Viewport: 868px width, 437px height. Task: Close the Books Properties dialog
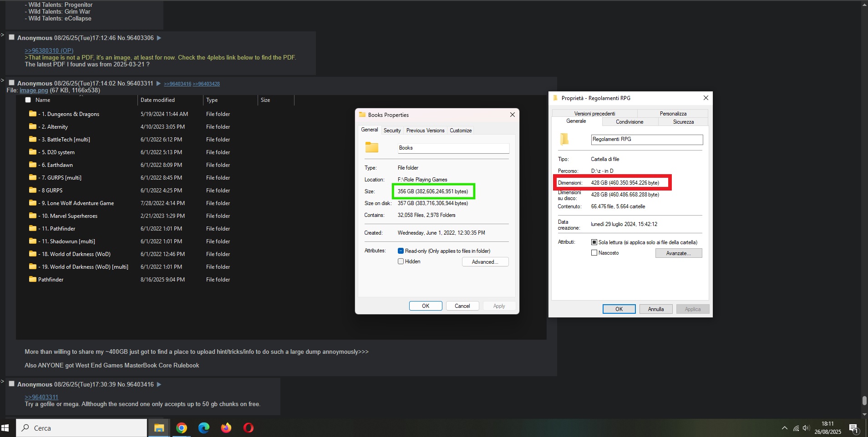coord(513,115)
